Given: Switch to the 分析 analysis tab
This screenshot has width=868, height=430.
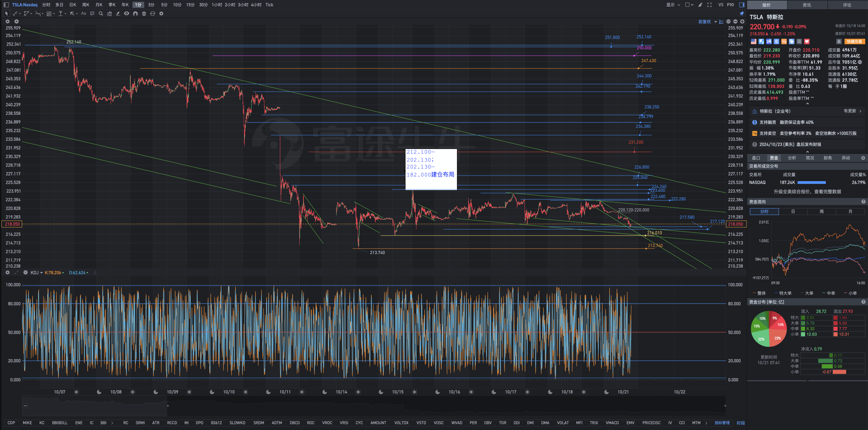Looking at the screenshot, I should [792, 158].
